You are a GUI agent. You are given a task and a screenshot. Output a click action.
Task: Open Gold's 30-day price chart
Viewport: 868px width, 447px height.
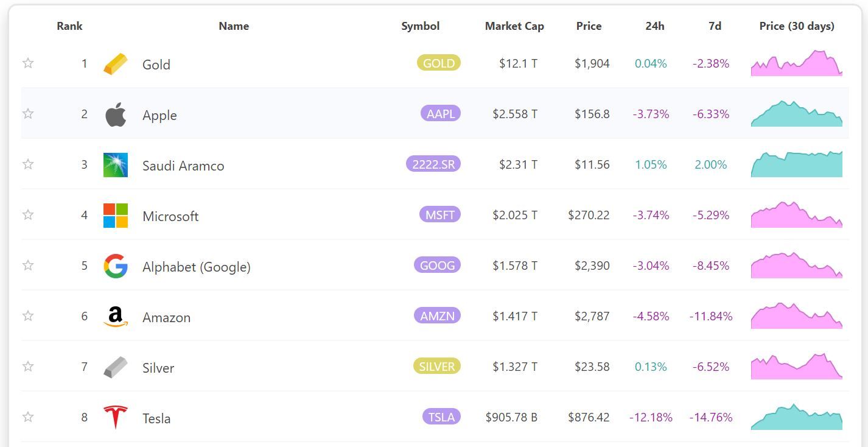pos(796,64)
